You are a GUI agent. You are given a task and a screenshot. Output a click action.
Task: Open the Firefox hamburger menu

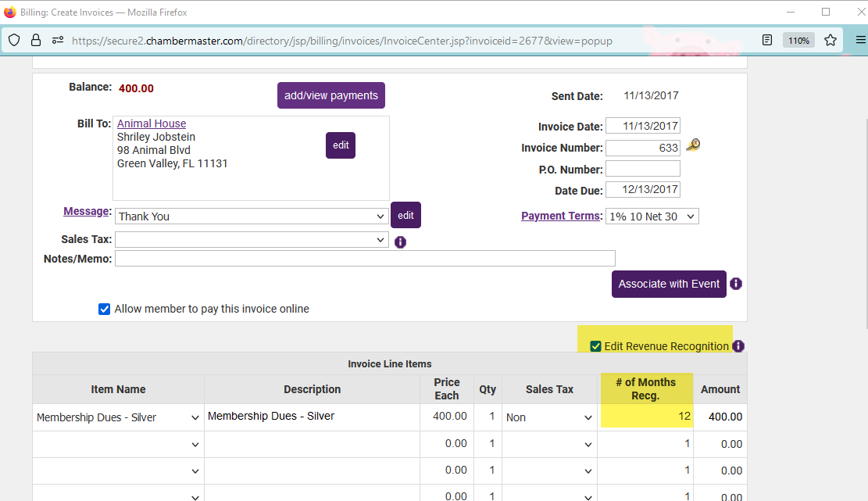click(x=860, y=40)
